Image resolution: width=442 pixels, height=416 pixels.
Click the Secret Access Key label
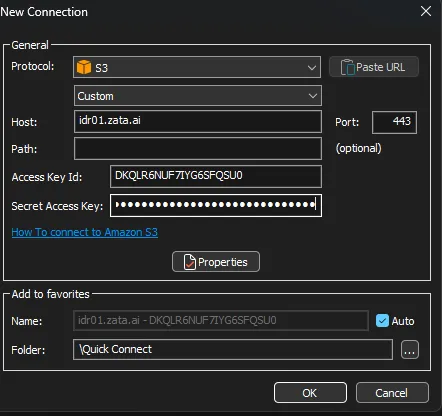click(57, 206)
